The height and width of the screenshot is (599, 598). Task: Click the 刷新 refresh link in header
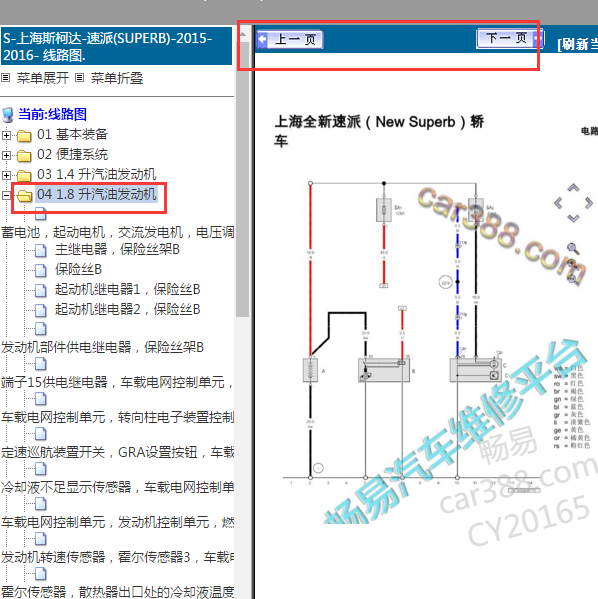578,44
